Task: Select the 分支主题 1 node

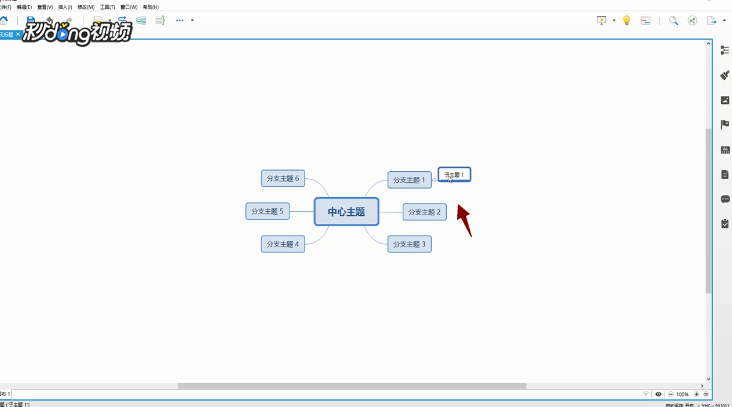Action: pyautogui.click(x=409, y=180)
